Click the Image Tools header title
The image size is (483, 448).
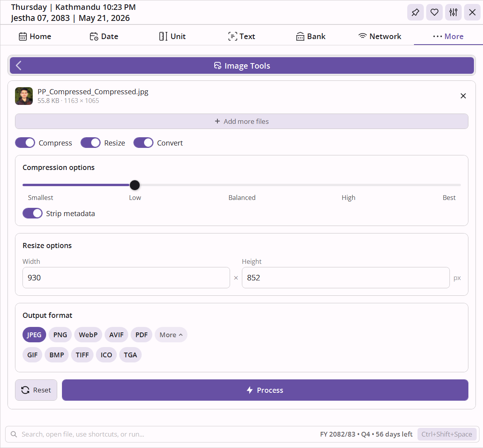[242, 66]
